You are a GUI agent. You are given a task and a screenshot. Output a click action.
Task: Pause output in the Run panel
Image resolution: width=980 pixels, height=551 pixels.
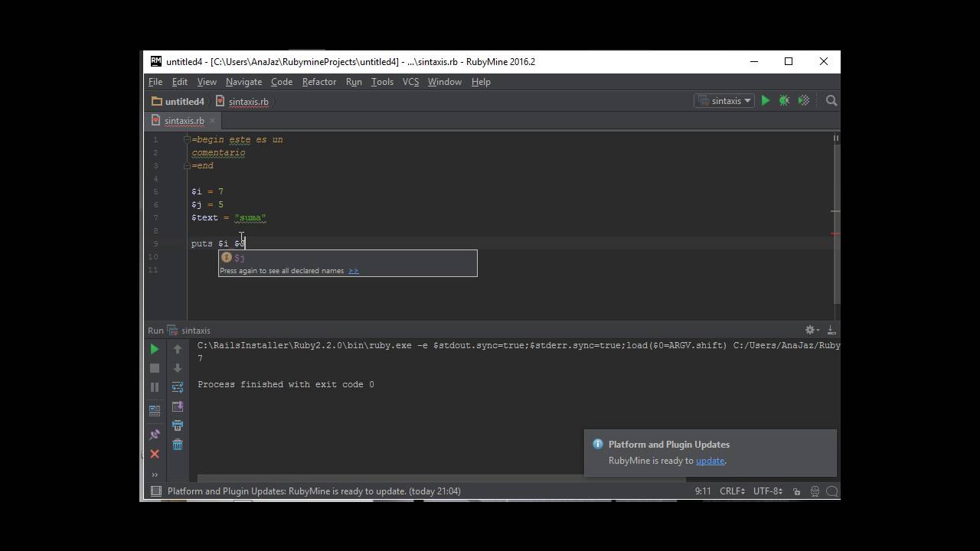click(155, 387)
